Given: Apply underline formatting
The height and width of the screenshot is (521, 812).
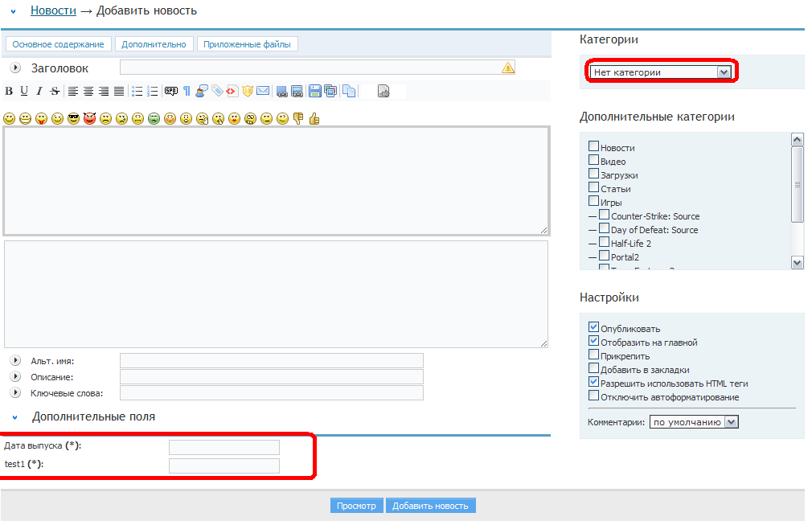Looking at the screenshot, I should pos(24,91).
